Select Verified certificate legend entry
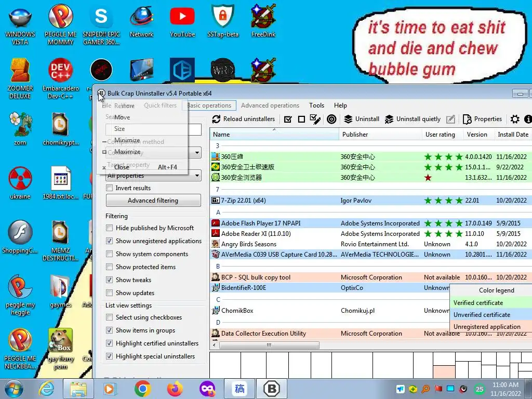The image size is (532, 399). (x=491, y=303)
